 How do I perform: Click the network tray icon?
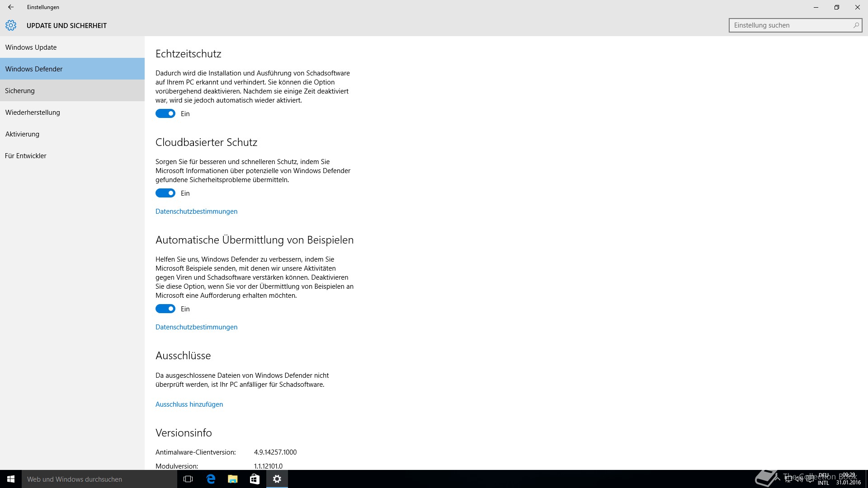tap(788, 479)
